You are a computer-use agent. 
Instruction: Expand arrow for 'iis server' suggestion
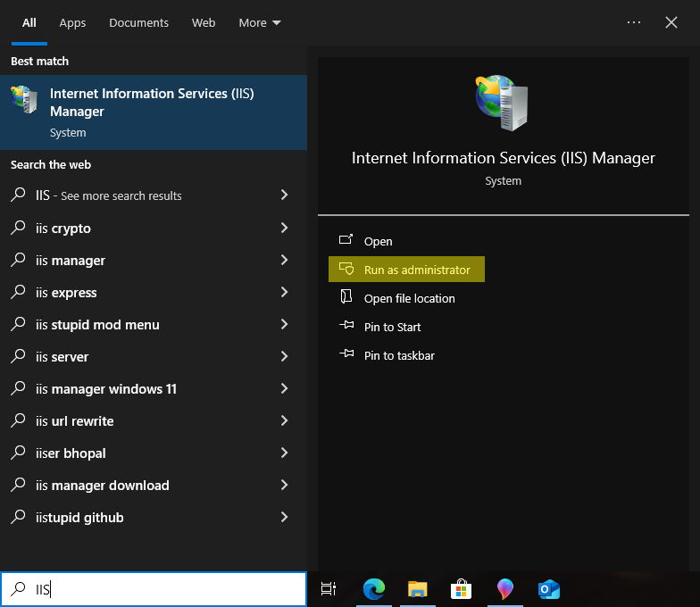tap(284, 356)
